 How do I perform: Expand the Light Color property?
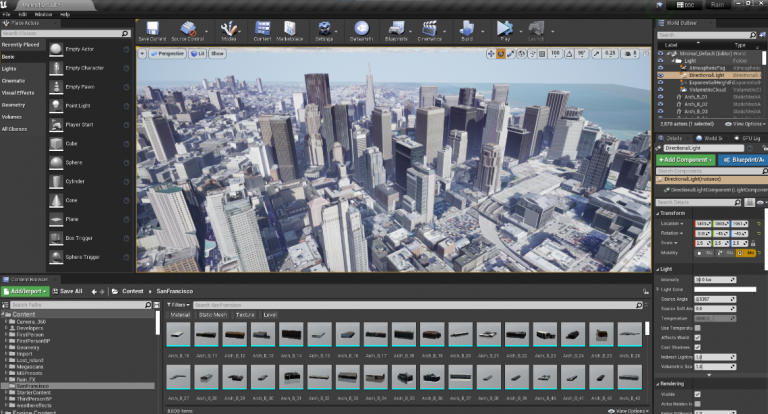[x=658, y=290]
